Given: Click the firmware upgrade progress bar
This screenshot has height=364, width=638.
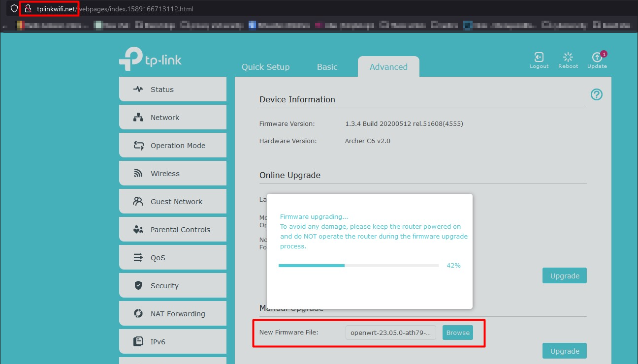Looking at the screenshot, I should coord(359,266).
